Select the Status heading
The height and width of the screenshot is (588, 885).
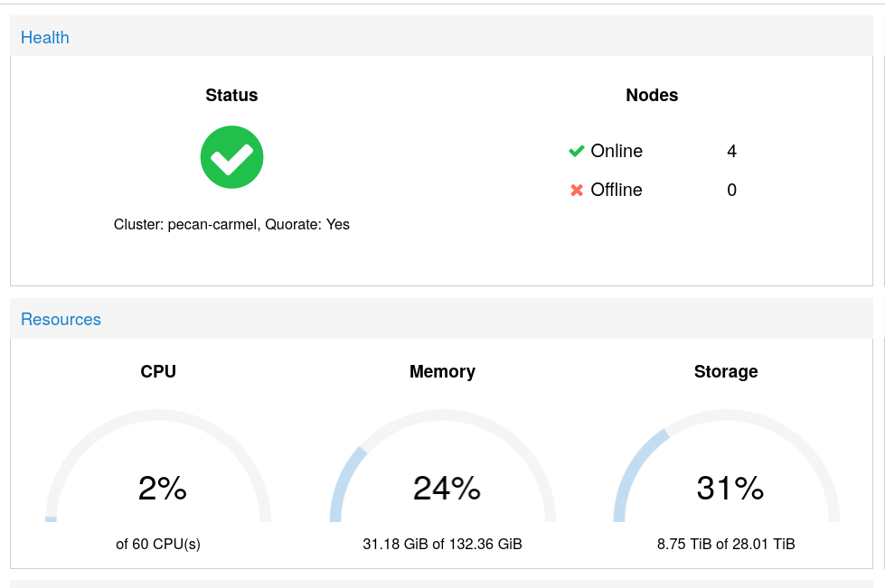pyautogui.click(x=231, y=95)
